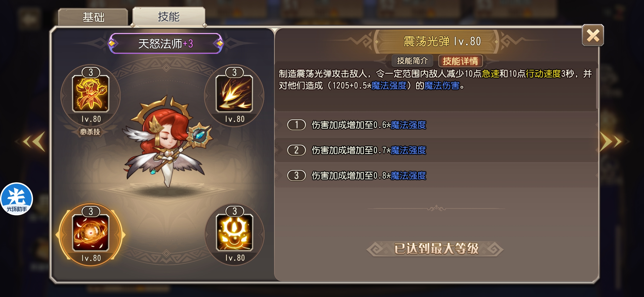Select upgrade tier 3 damage bonus row

(436, 175)
